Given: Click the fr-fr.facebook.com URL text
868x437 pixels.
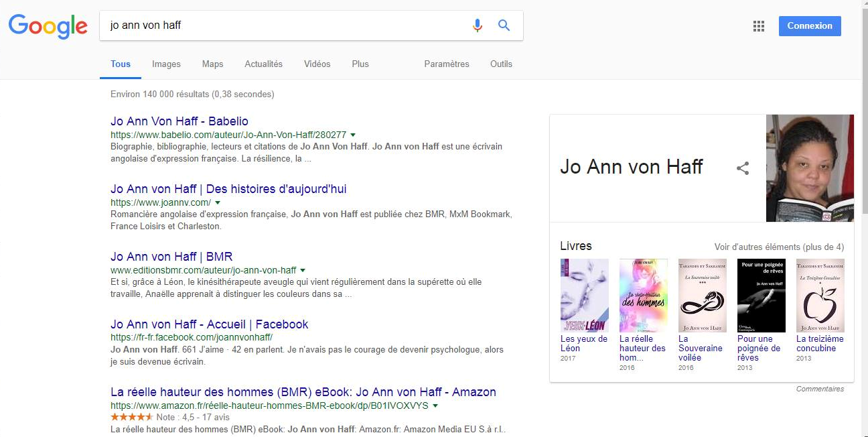Looking at the screenshot, I should tap(192, 338).
